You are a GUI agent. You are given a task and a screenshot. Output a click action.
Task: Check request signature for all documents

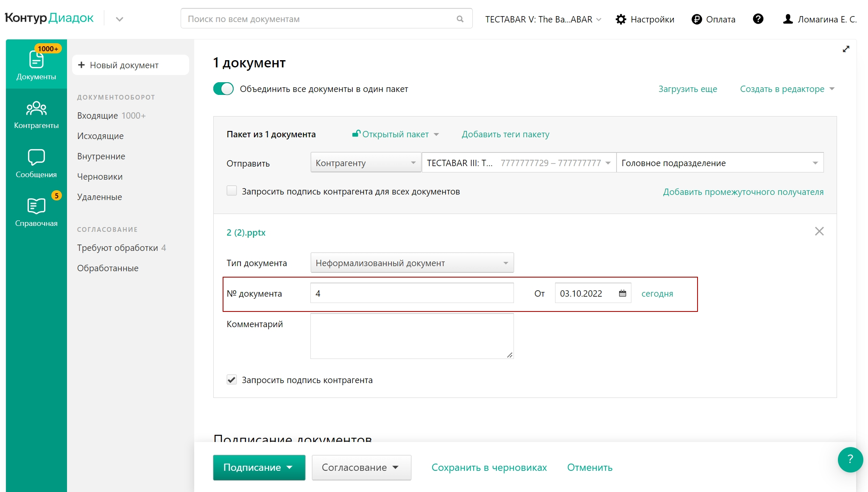[x=232, y=191]
